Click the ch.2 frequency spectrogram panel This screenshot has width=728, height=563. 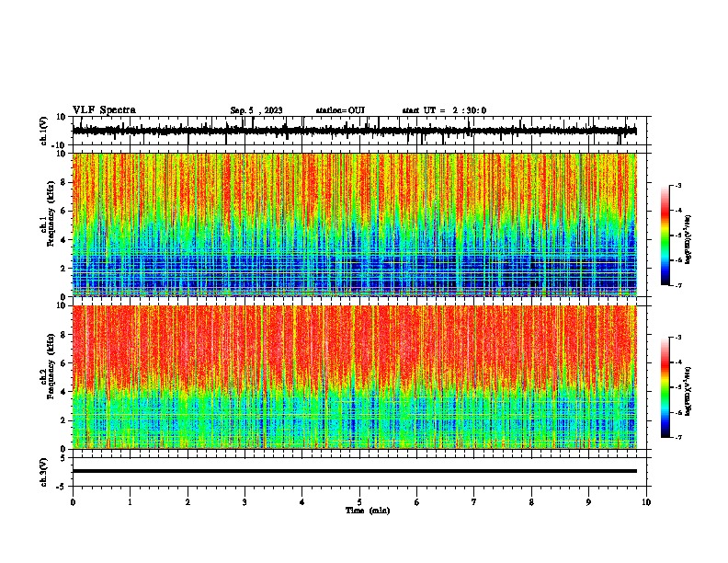click(x=355, y=377)
